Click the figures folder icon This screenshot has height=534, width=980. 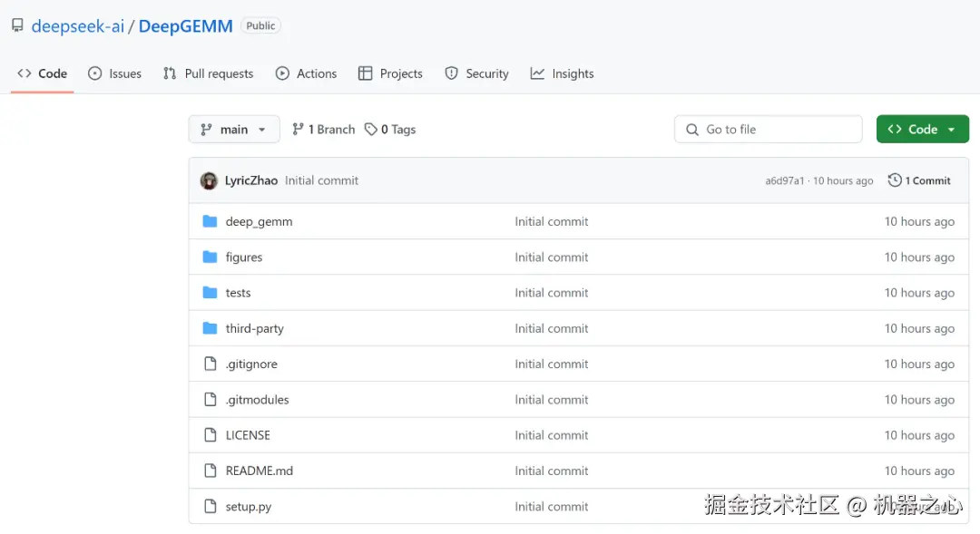tap(210, 257)
